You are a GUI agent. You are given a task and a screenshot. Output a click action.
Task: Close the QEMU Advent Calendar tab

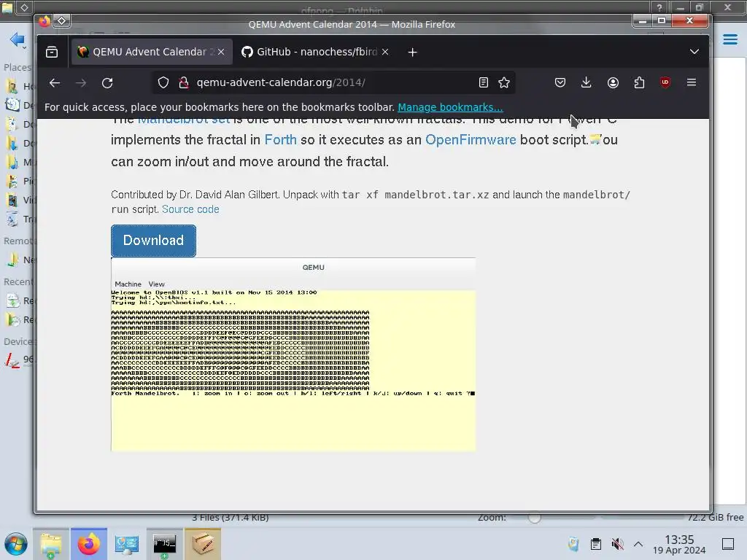(x=221, y=52)
